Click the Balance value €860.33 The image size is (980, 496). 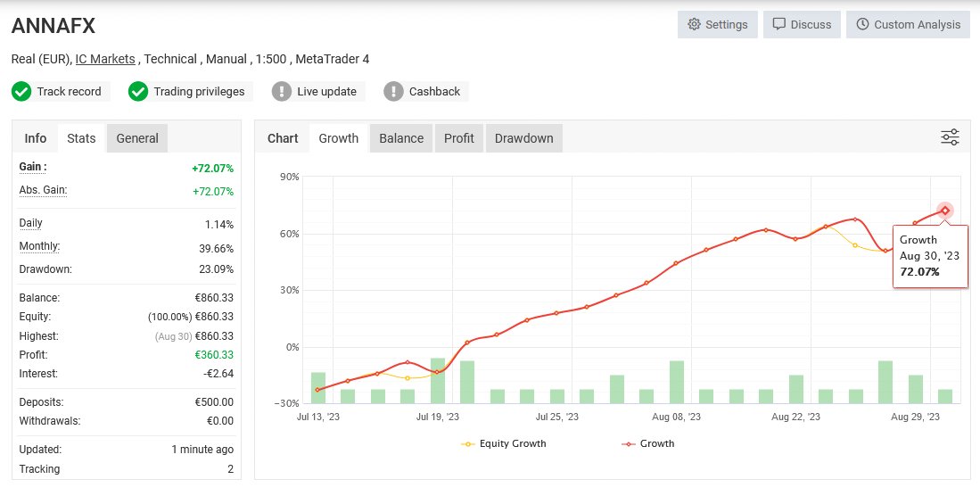[x=214, y=298]
